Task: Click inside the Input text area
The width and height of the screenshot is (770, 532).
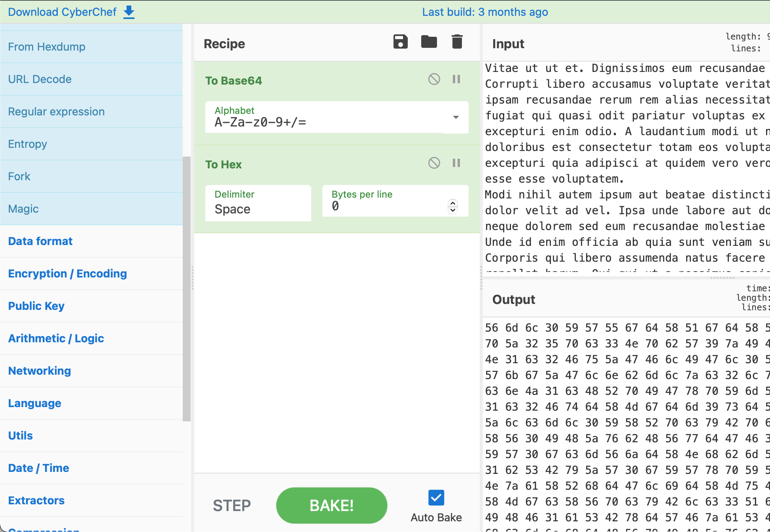Action: pos(625,166)
